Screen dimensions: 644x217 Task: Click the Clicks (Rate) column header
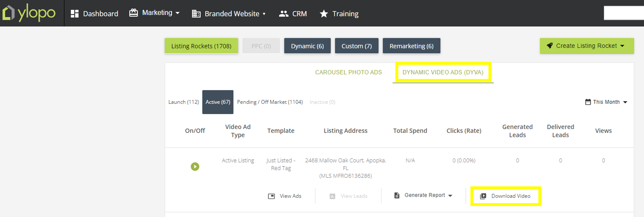coord(464,131)
